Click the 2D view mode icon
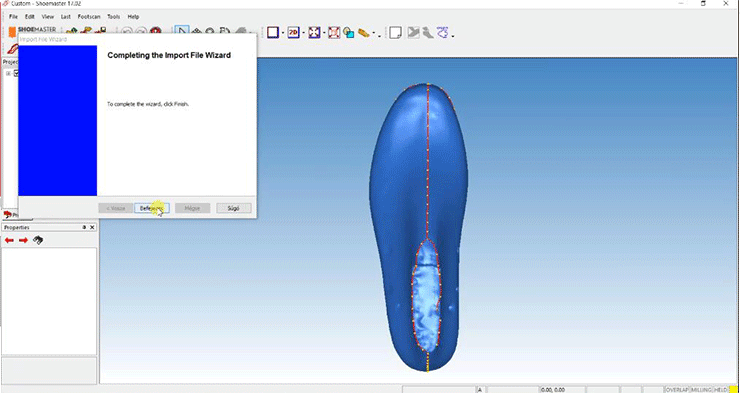 (x=294, y=33)
